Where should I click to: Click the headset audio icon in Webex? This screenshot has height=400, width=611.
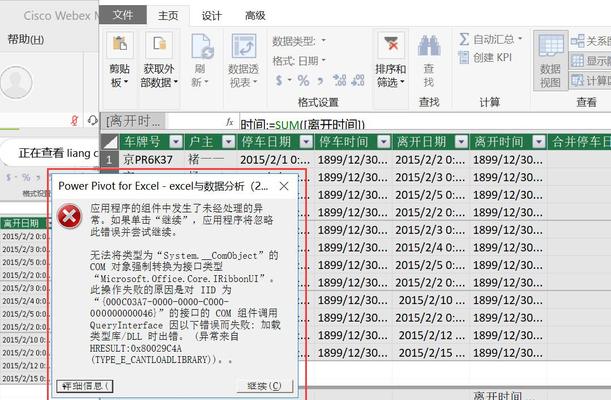(93, 120)
